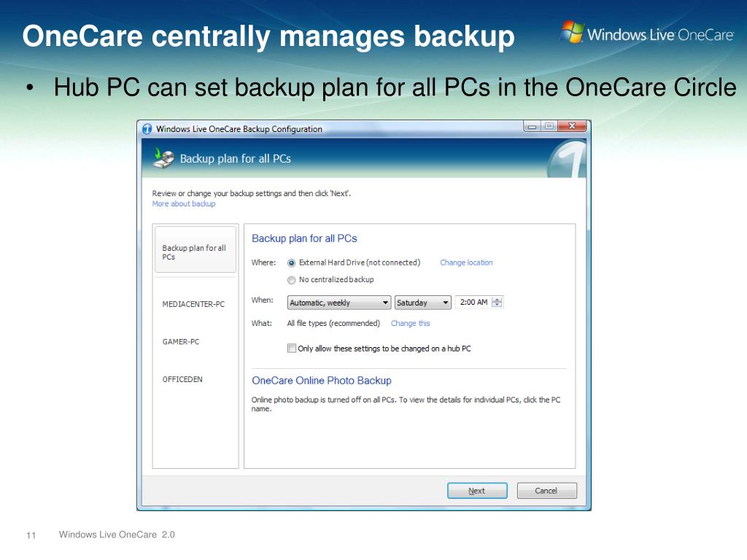Open the MEDIACENTER-PC entry
This screenshot has width=747, height=560.
click(193, 304)
